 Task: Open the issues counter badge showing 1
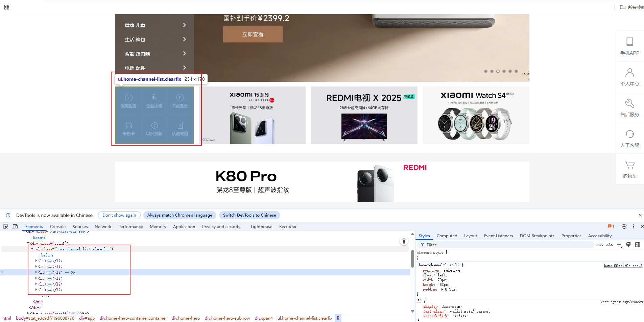click(x=611, y=226)
